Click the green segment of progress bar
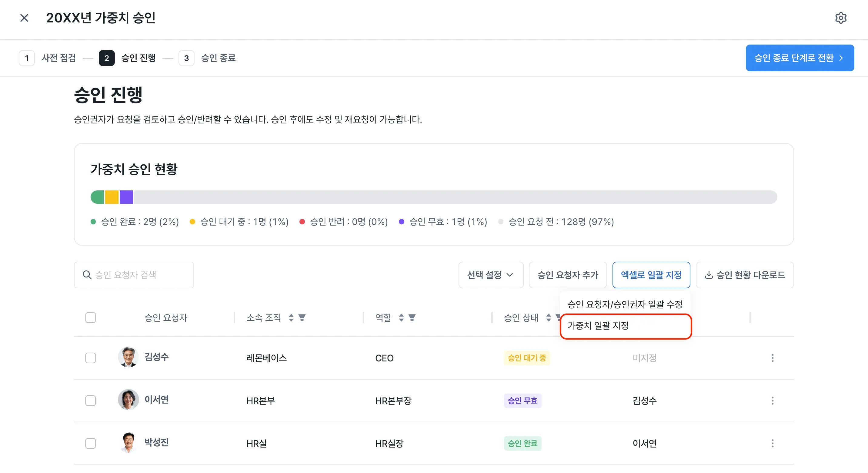 click(97, 197)
